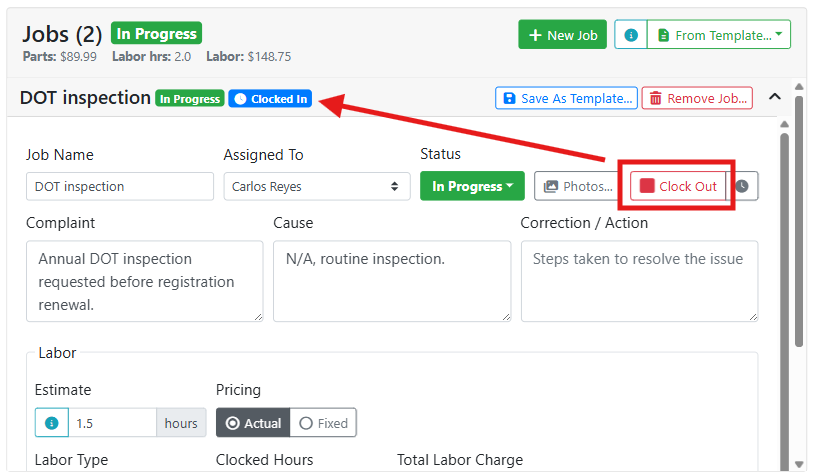The width and height of the screenshot is (816, 472).
Task: Click the info icon beside From Template
Action: (x=631, y=35)
